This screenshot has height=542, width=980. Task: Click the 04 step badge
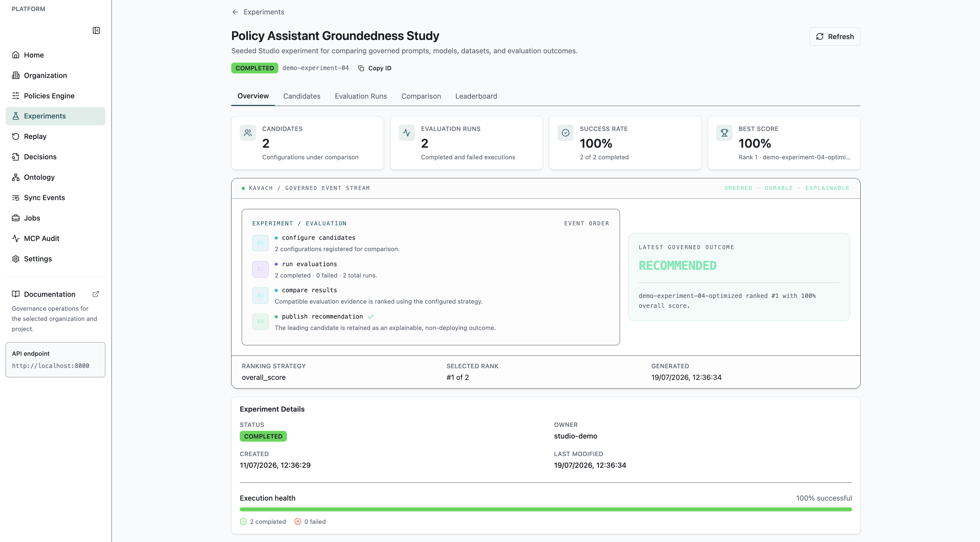pos(260,321)
